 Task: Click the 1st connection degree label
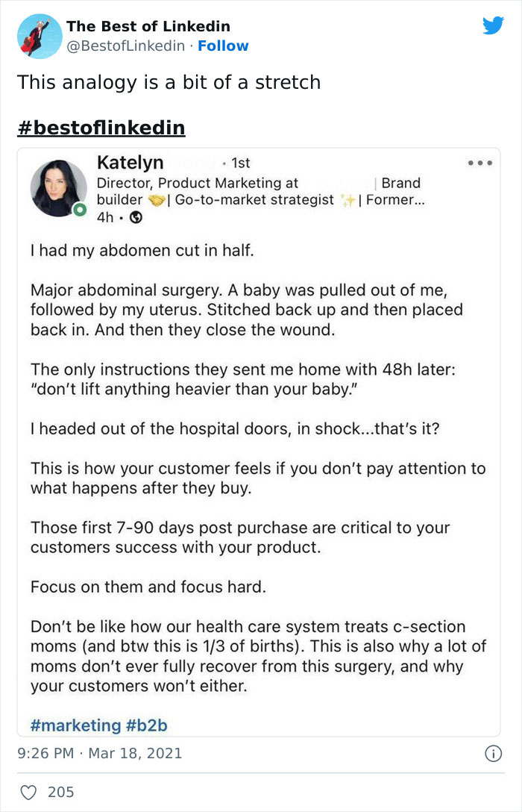point(242,163)
